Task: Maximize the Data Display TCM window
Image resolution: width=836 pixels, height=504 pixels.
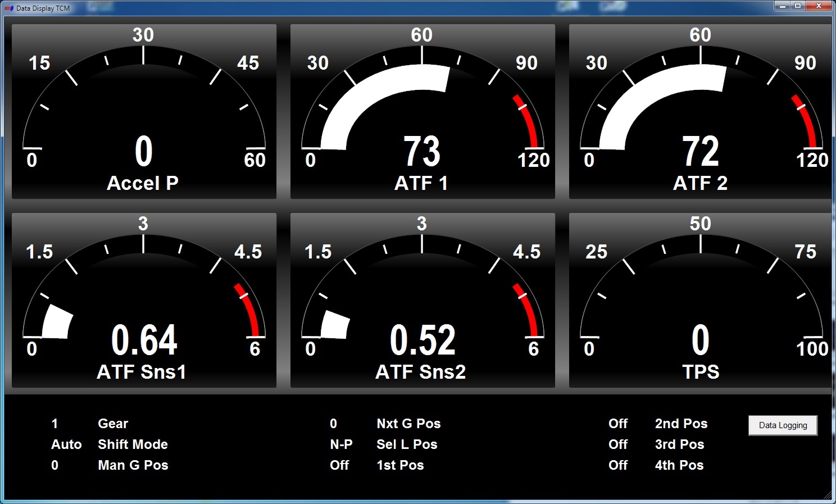Action: coord(797,6)
